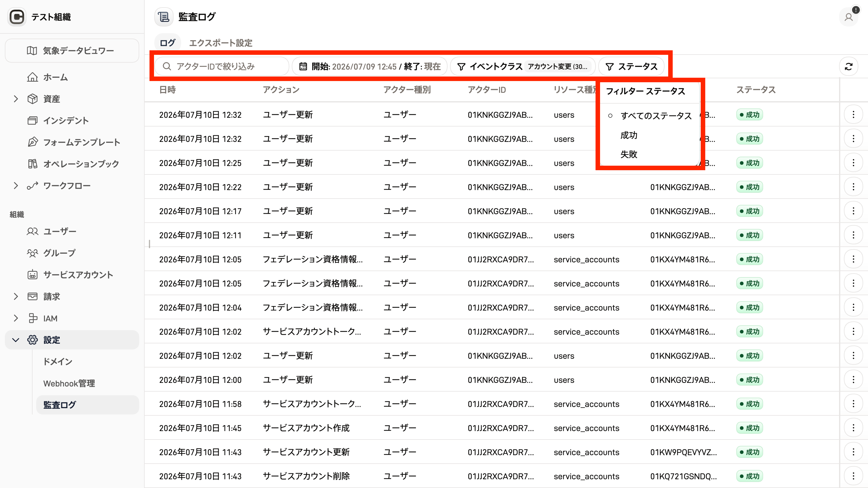Open row menu for 12:00 ユーザー更新 entry
The width and height of the screenshot is (868, 488).
pos(853,380)
